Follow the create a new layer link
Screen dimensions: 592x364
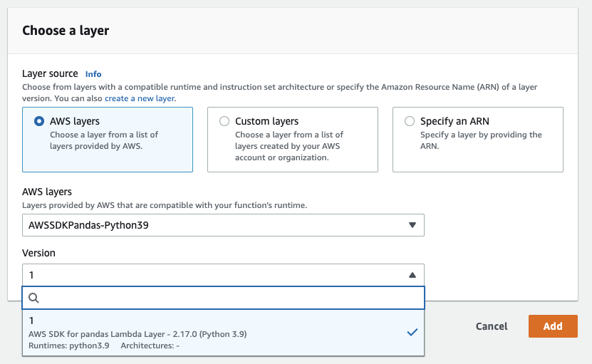pyautogui.click(x=140, y=98)
